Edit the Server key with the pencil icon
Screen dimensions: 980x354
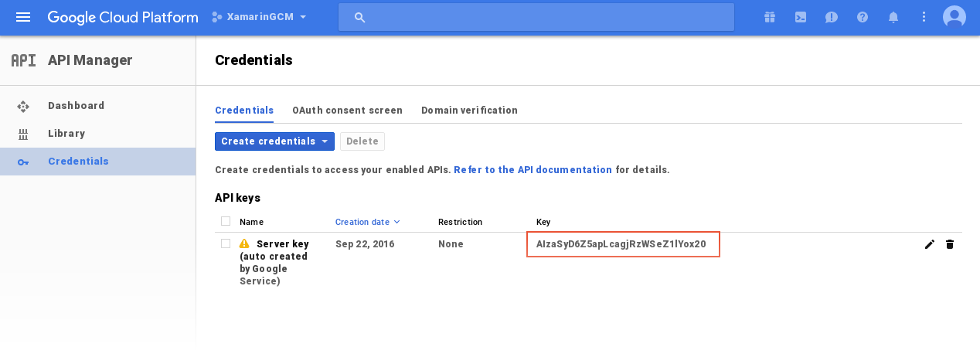tap(929, 244)
